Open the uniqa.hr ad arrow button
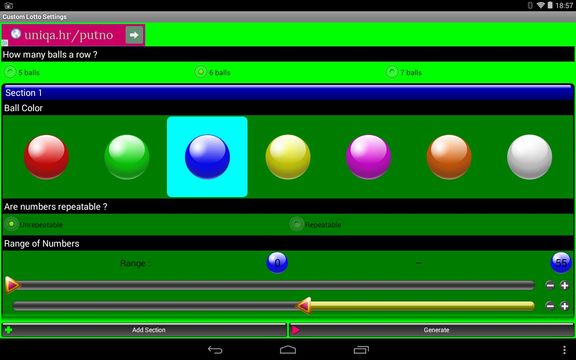Screen dimensions: 576x360 pos(134,35)
